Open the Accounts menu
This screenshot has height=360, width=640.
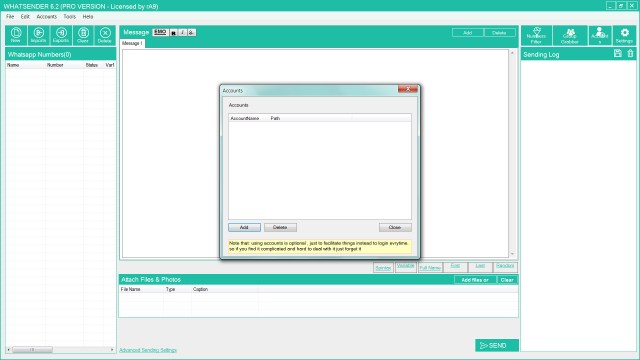47,17
